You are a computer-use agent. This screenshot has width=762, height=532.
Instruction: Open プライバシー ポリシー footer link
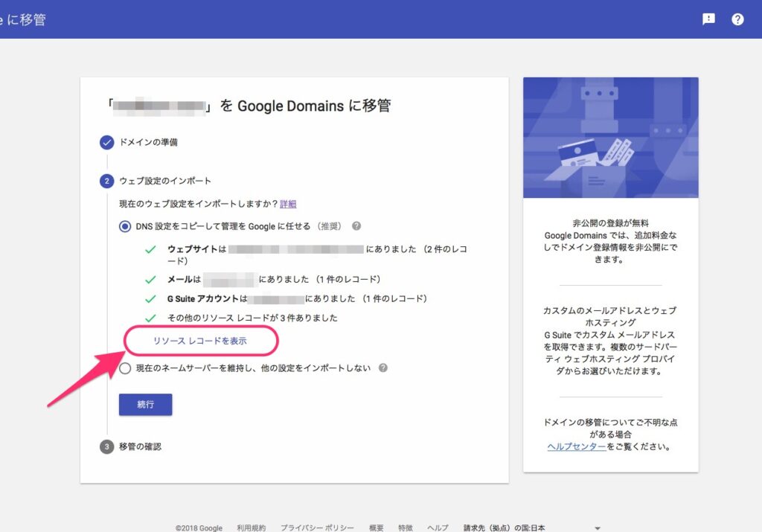pos(317,528)
